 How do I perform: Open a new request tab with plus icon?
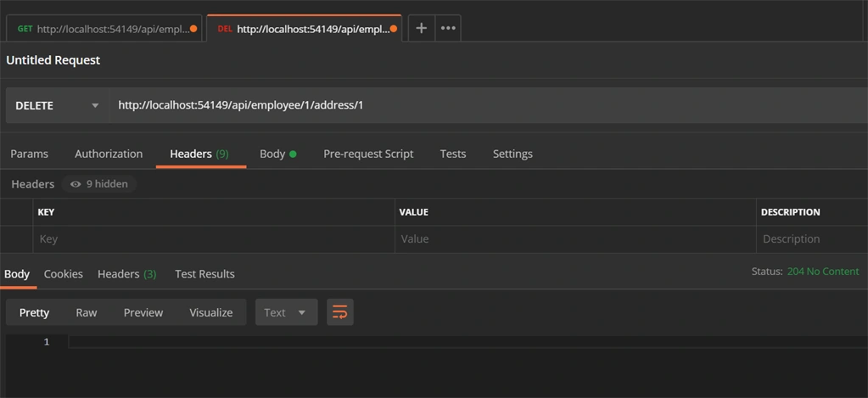[421, 28]
